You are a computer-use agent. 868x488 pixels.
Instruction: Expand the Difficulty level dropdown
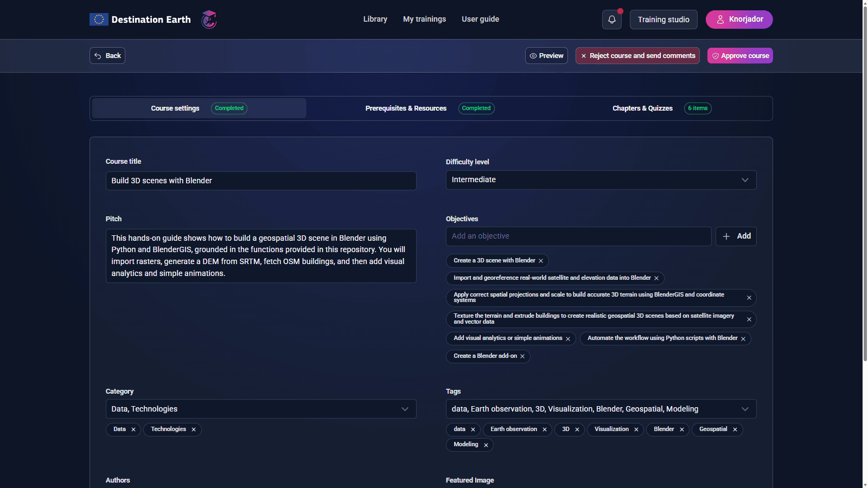[601, 180]
